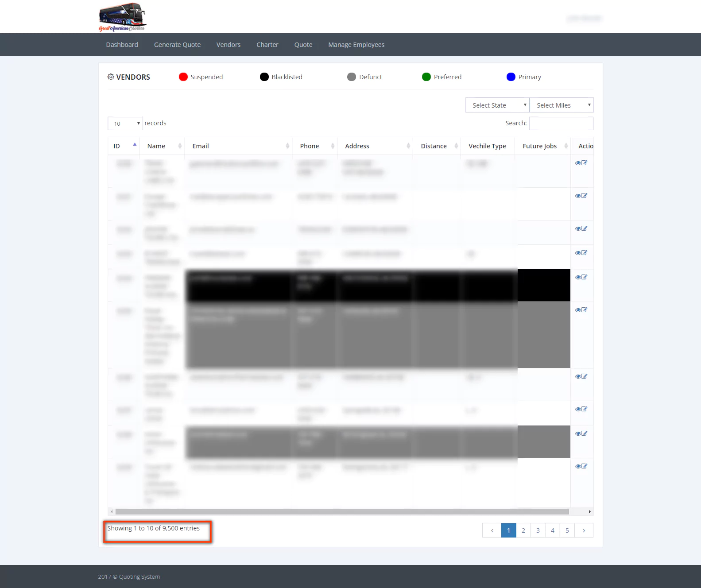Screen dimensions: 701x588
Task: Focus the Search input field
Action: 561,124
